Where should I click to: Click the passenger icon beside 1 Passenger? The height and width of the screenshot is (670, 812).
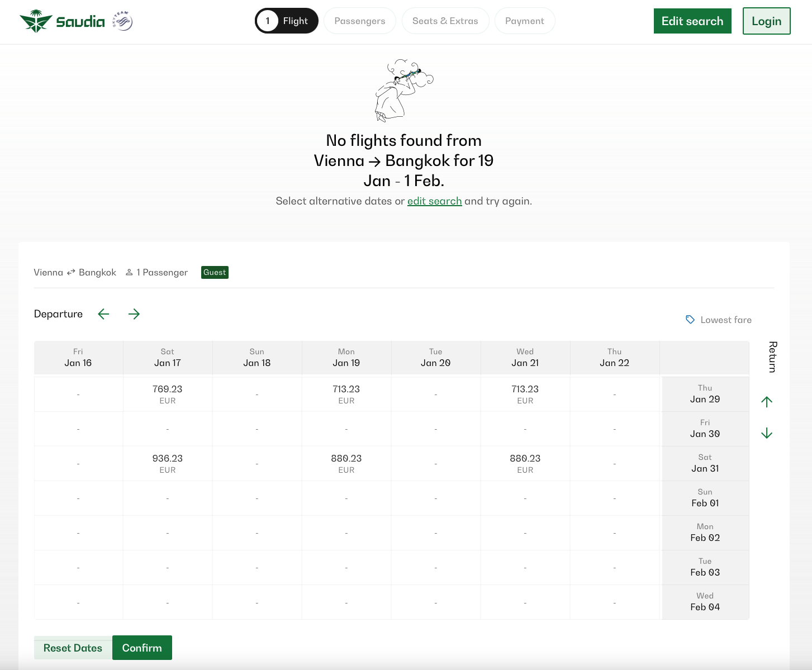[x=129, y=272]
